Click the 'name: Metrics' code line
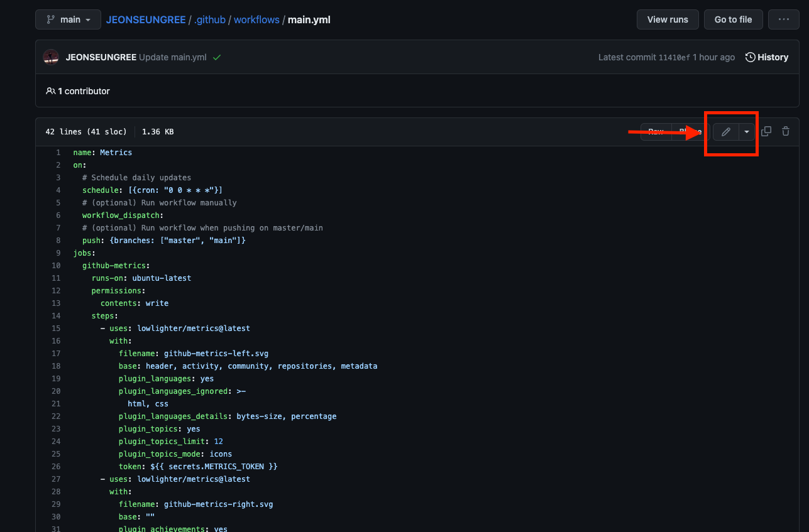The image size is (809, 532). [x=102, y=153]
